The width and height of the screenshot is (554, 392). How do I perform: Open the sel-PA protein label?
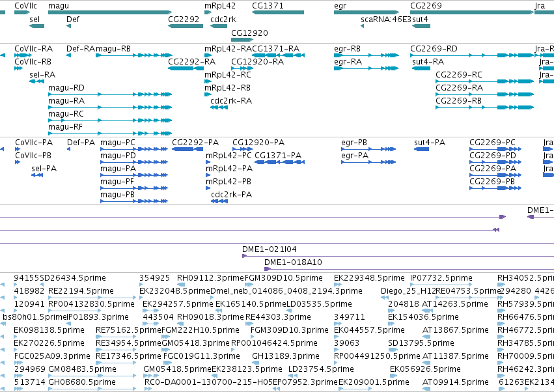[44, 169]
